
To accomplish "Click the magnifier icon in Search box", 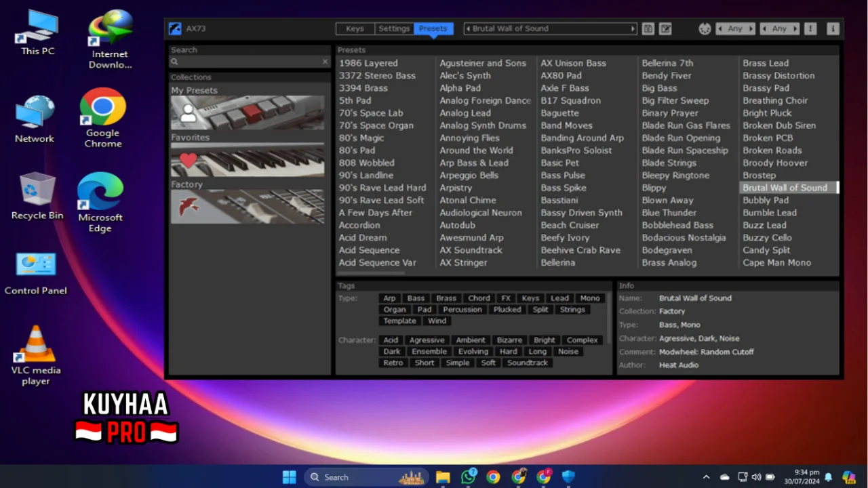I will [x=175, y=62].
